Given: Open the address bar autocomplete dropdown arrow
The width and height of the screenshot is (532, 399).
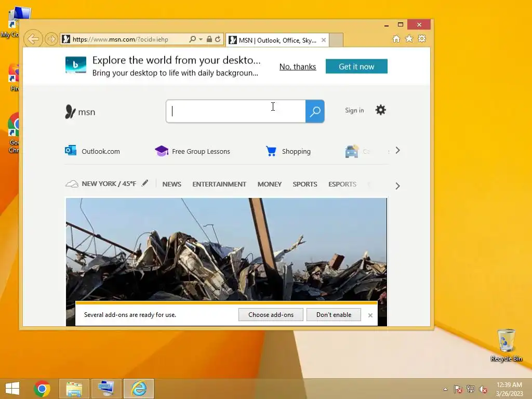Looking at the screenshot, I should pyautogui.click(x=201, y=39).
